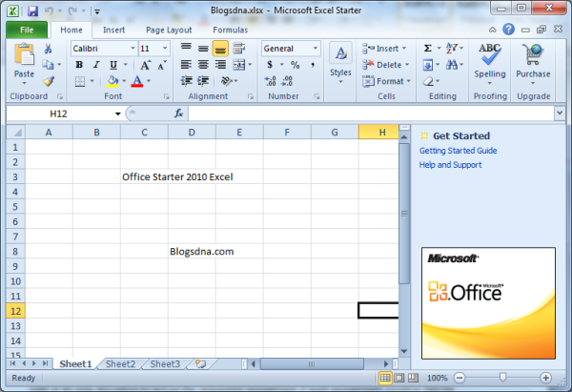Click Merge and Center icon
Image resolution: width=572 pixels, height=392 pixels.
pyautogui.click(x=239, y=65)
